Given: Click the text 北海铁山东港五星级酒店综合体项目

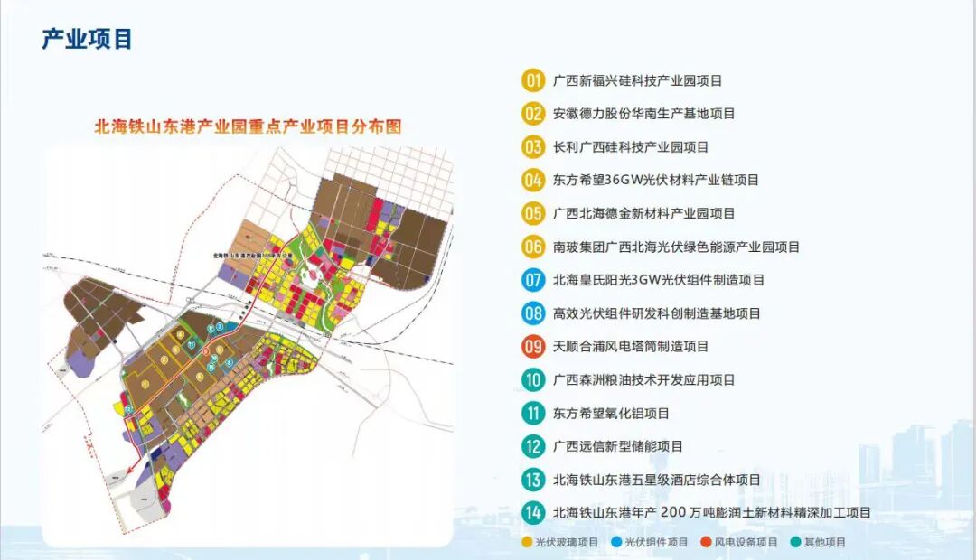Looking at the screenshot, I should 657,480.
